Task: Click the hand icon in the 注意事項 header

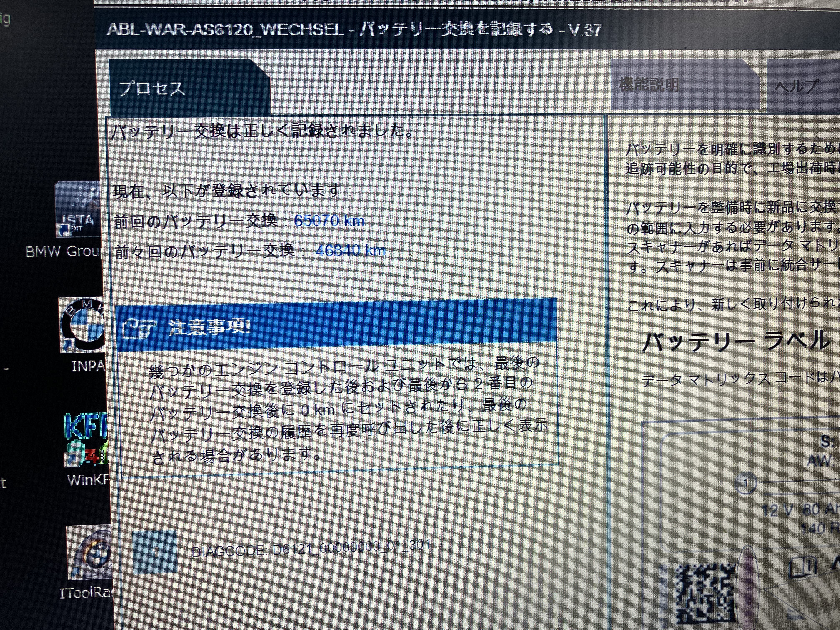Action: tap(139, 328)
